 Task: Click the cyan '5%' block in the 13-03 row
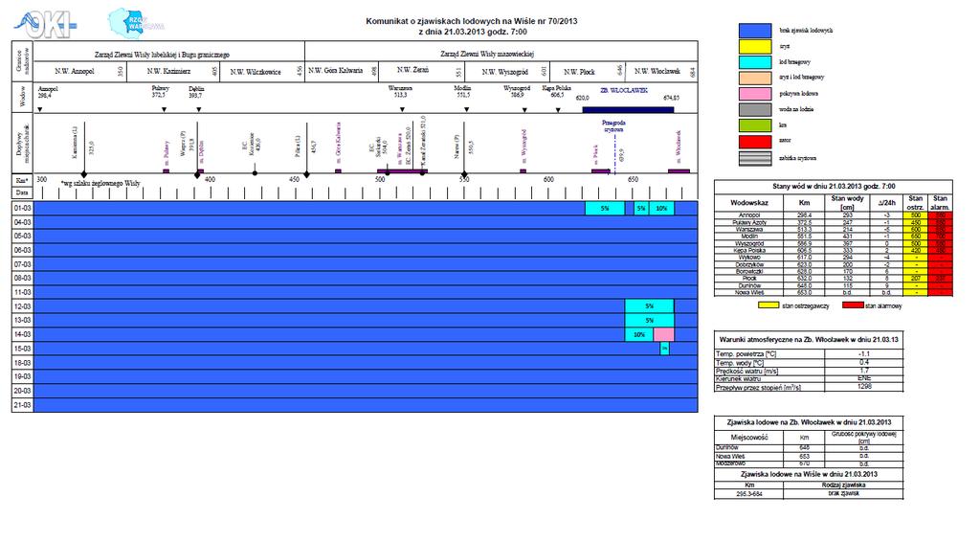point(650,320)
